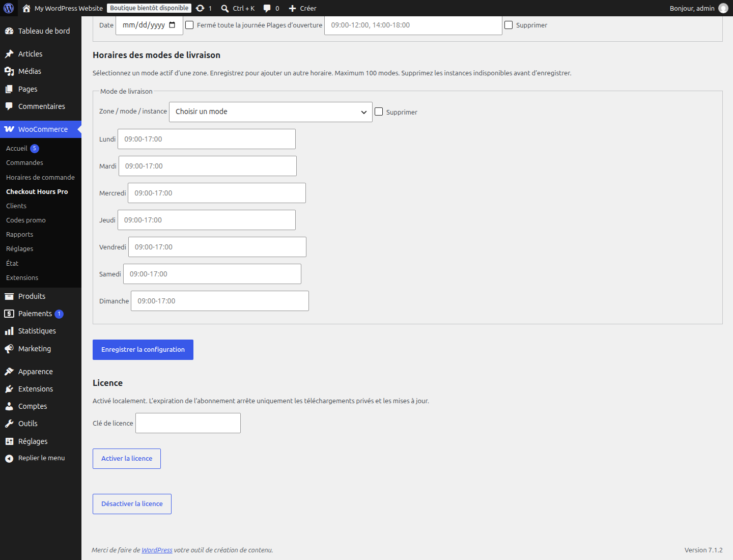Click the Statistiques bar chart icon
The height and width of the screenshot is (560, 733).
(x=9, y=331)
